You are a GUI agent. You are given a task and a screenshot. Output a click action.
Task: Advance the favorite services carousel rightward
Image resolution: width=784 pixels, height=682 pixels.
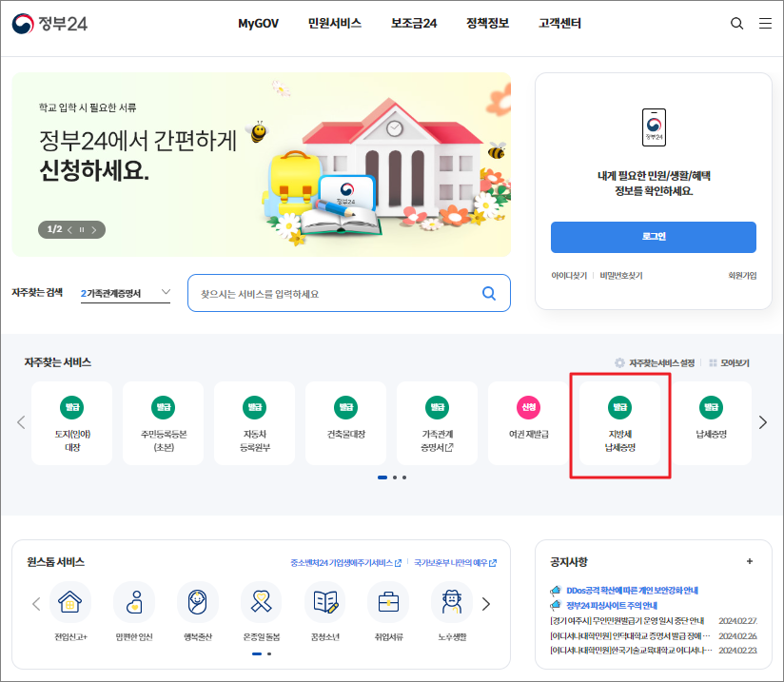(761, 423)
